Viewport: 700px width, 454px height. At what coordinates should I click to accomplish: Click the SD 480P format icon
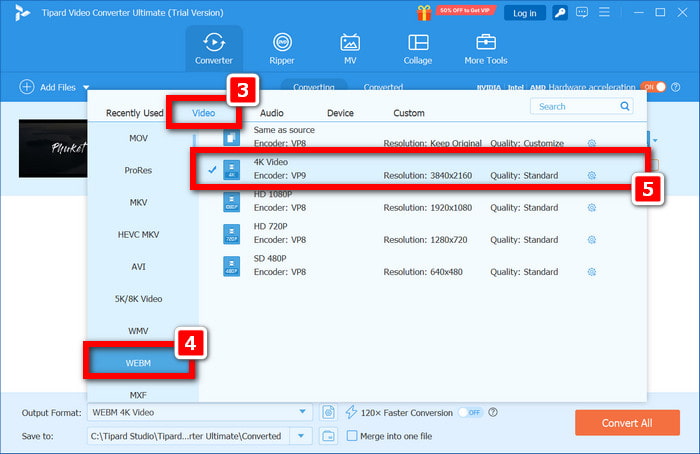(231, 266)
